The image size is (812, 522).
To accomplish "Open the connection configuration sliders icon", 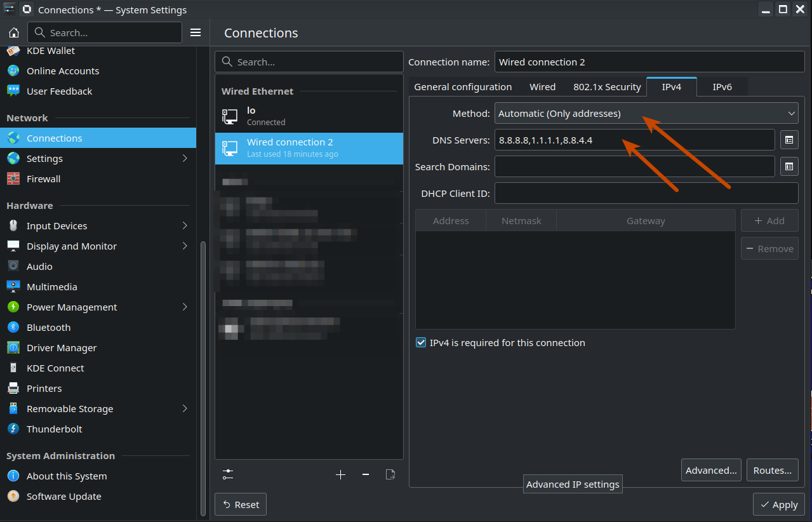I will (228, 474).
